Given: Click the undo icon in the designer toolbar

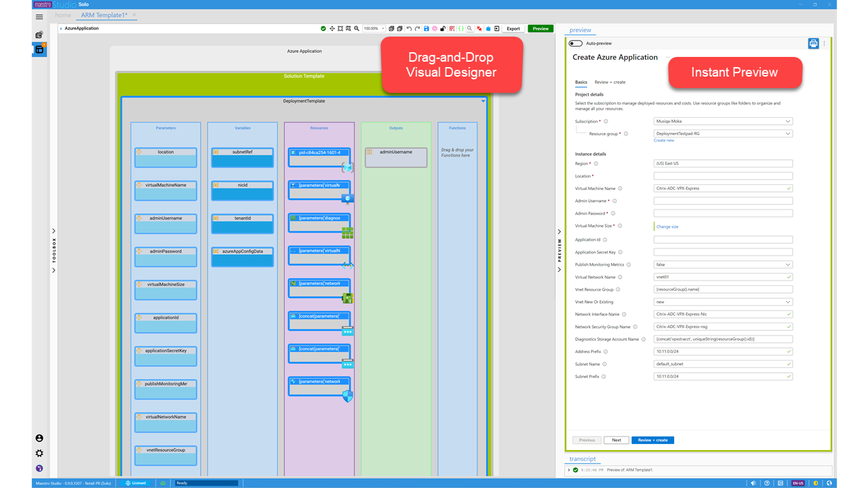Looking at the screenshot, I should [409, 28].
